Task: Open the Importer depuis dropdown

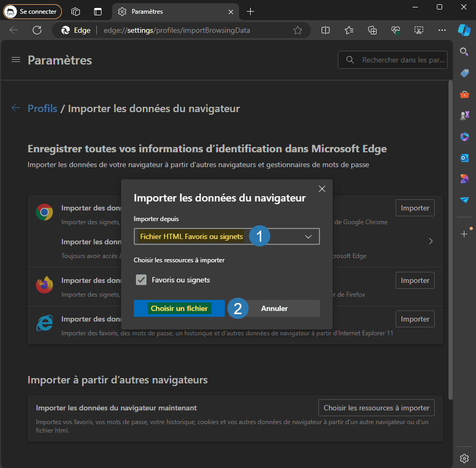Action: coord(226,236)
